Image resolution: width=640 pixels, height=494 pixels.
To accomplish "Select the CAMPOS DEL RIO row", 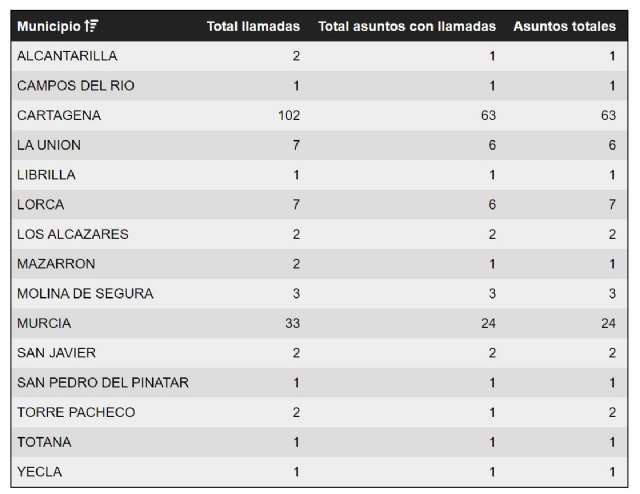I will point(76,86).
